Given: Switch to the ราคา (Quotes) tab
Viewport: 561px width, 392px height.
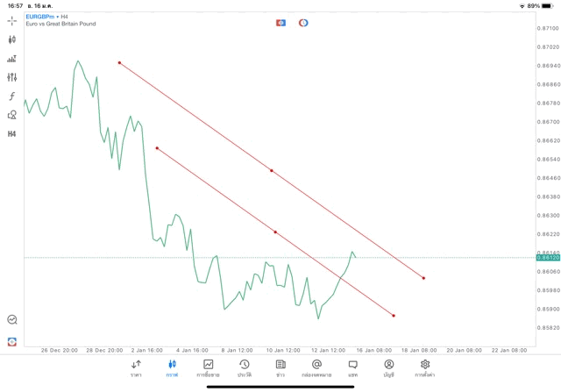Looking at the screenshot, I should pyautogui.click(x=136, y=367).
